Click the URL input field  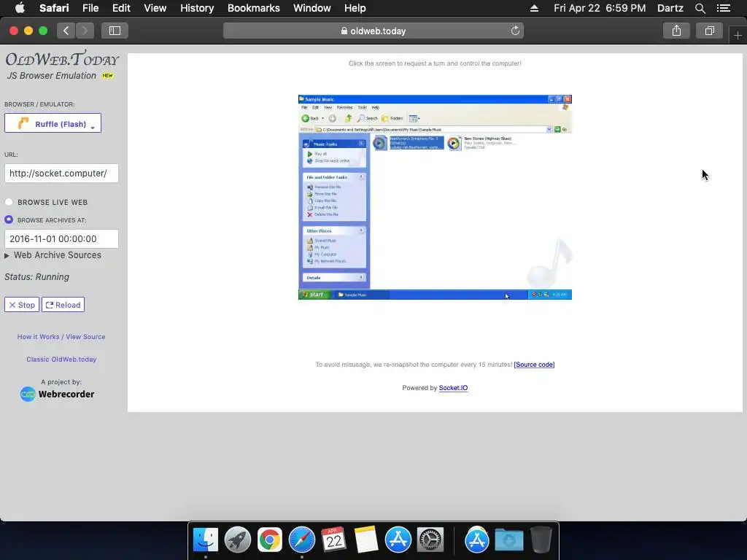pyautogui.click(x=61, y=174)
